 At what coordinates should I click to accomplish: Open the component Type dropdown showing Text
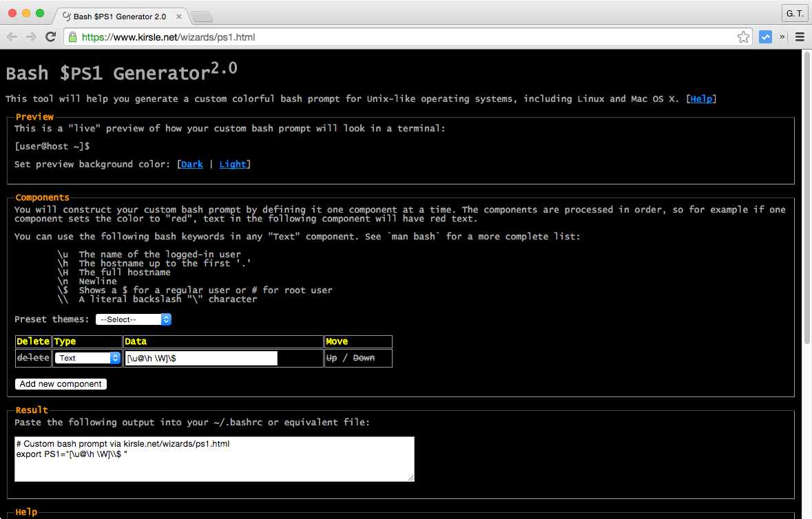pyautogui.click(x=87, y=357)
